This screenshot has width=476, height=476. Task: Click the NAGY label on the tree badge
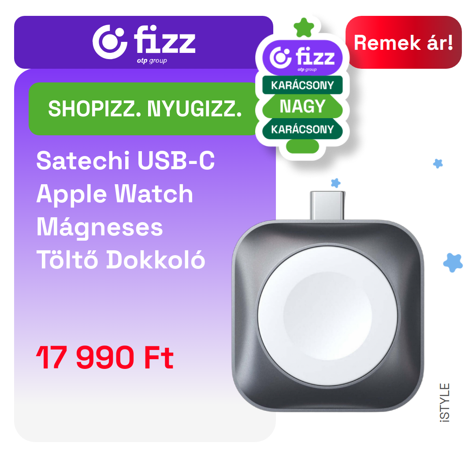pos(302,106)
